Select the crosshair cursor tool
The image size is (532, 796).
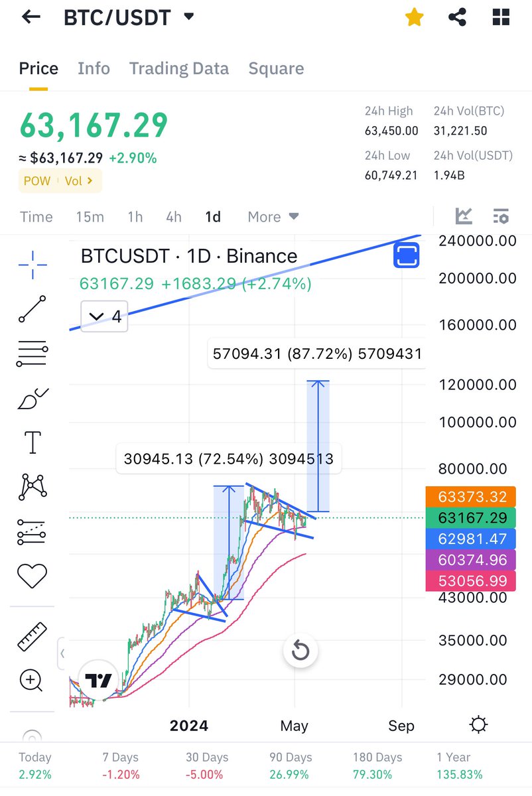click(33, 265)
